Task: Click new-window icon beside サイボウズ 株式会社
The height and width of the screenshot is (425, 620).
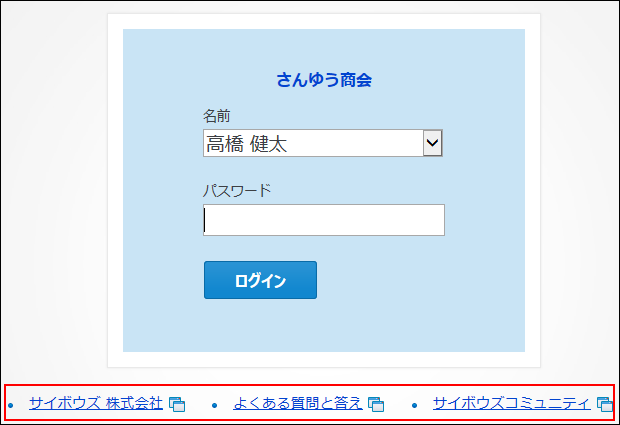Action: click(177, 404)
